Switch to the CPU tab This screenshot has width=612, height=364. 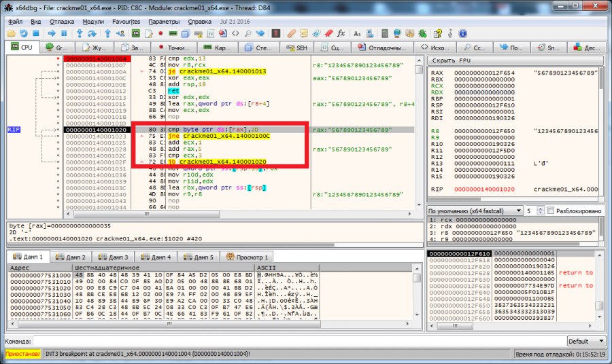[22, 47]
